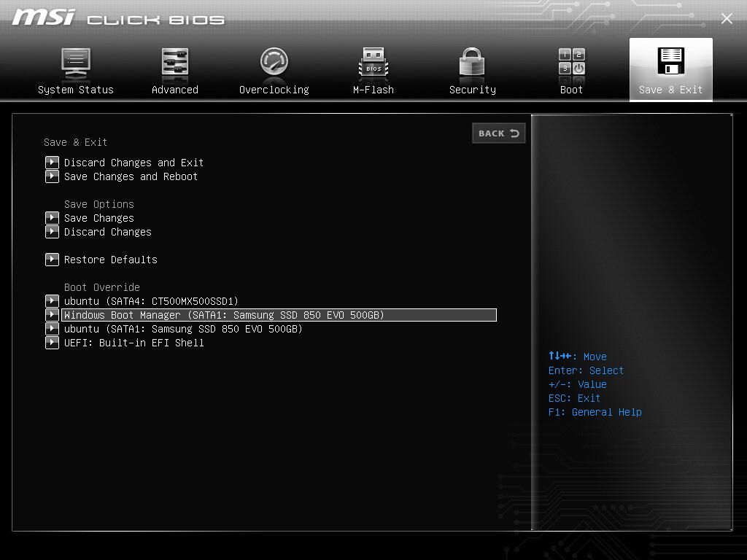Click arrow icon beside Save Changes and Reboot

[52, 176]
